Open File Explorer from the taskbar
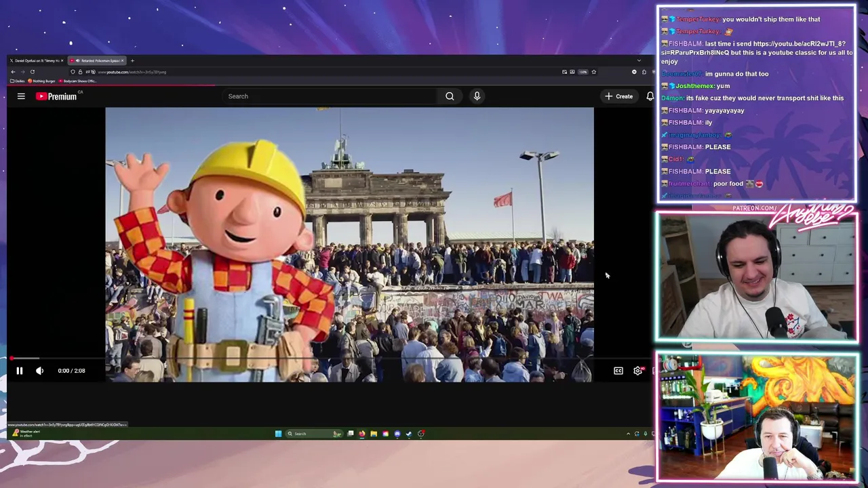Screen dimensions: 868x488 click(x=374, y=434)
